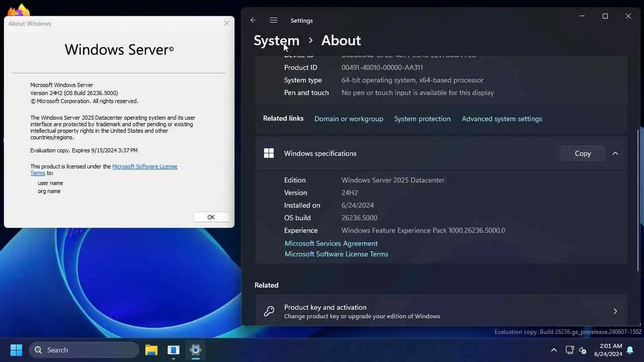Image resolution: width=644 pixels, height=362 pixels.
Task: Select the OS build value 26236.5000
Action: click(x=359, y=218)
